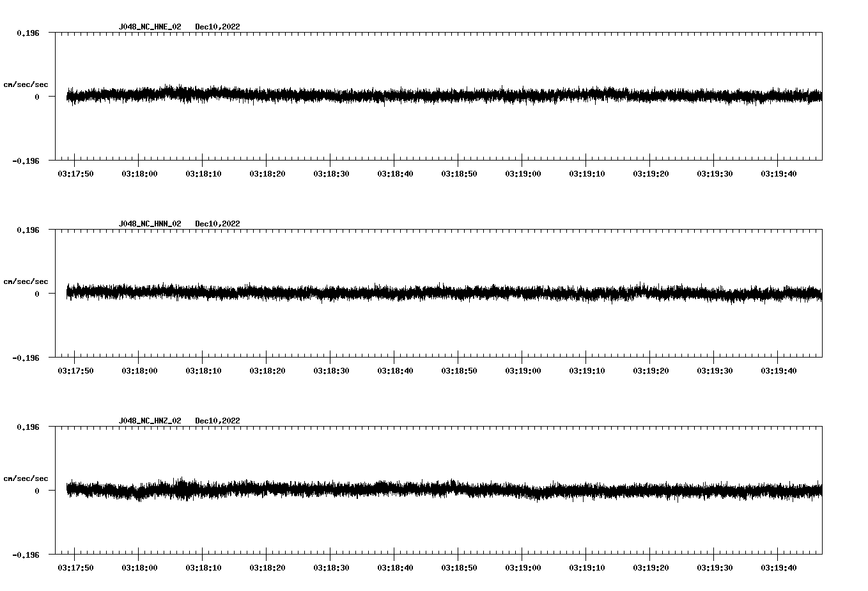Select the Dec10,2022 date label on top plot

click(218, 27)
